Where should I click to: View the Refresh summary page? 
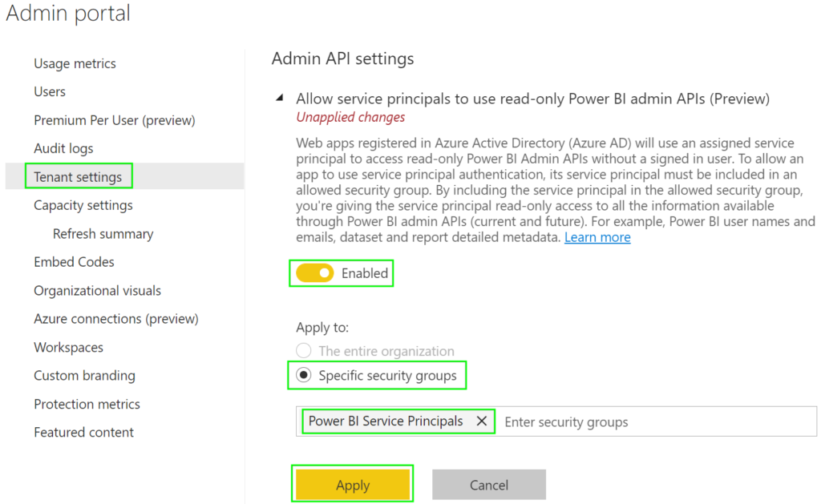(103, 233)
